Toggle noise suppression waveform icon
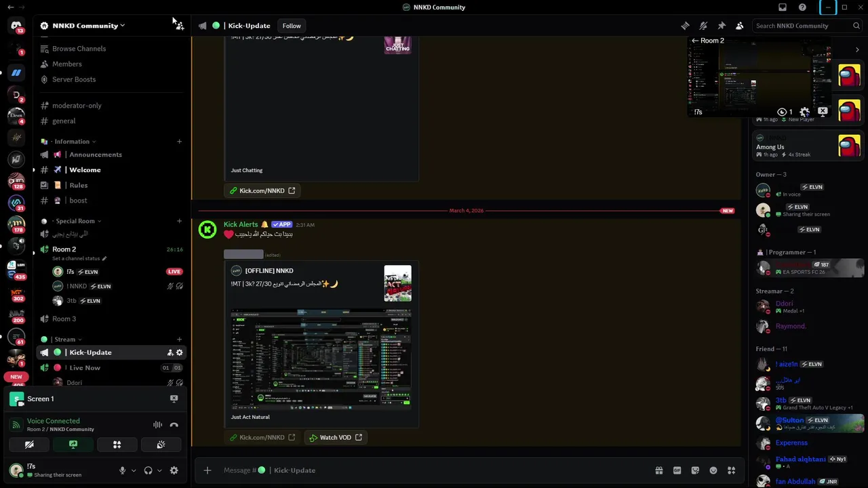Screen dimensions: 868x488 click(157, 425)
